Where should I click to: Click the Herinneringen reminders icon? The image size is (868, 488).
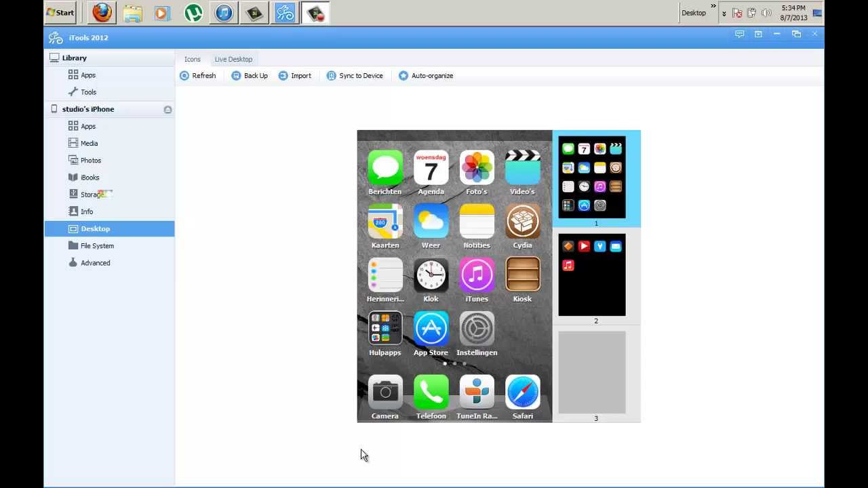pos(385,274)
